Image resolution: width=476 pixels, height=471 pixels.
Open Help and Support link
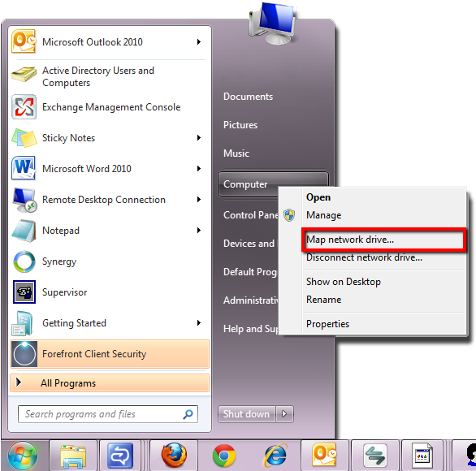point(250,329)
